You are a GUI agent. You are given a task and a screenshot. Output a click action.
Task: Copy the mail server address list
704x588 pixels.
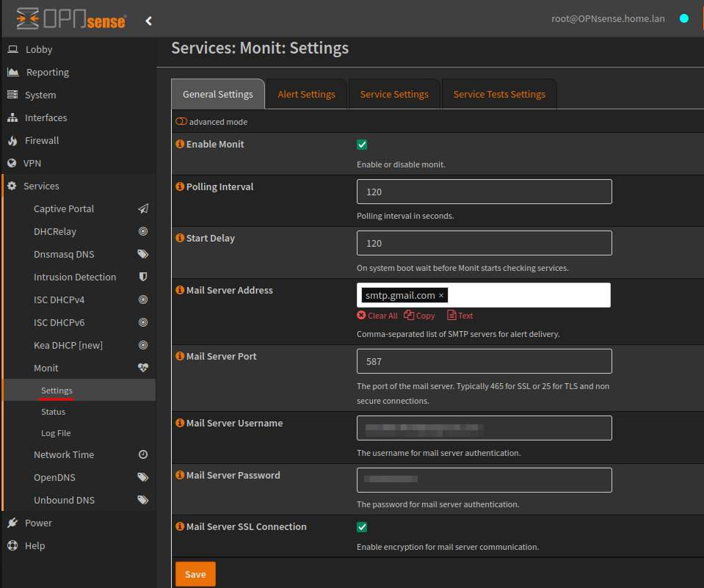[x=419, y=316]
